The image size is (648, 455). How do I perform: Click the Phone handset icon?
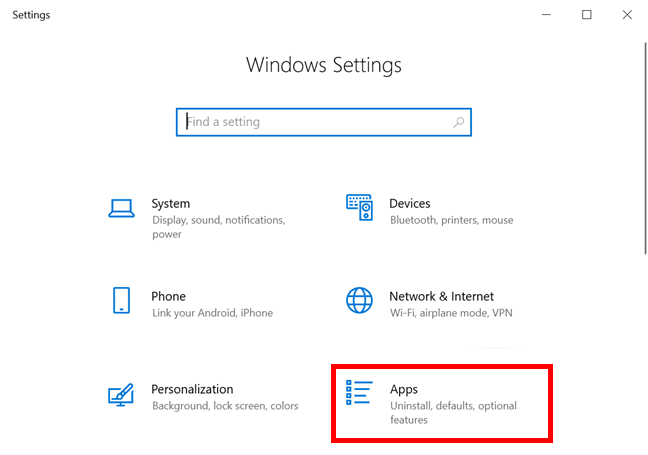122,301
